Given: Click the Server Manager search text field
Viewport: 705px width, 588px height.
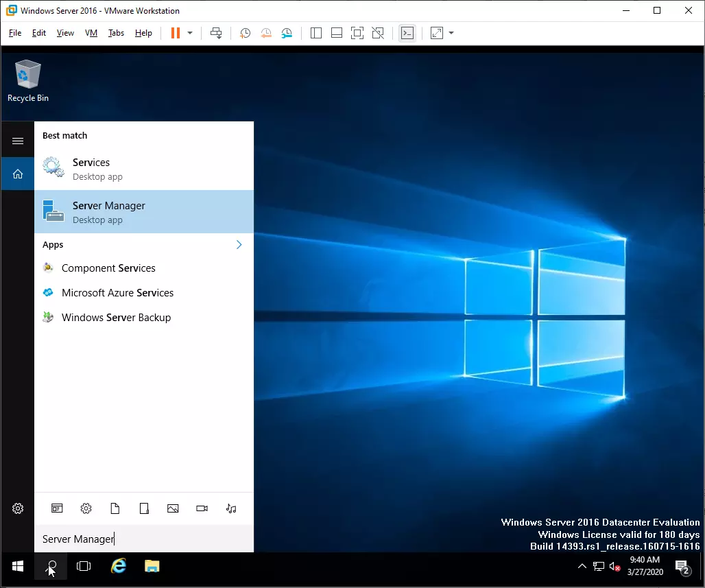Looking at the screenshot, I should (x=144, y=539).
